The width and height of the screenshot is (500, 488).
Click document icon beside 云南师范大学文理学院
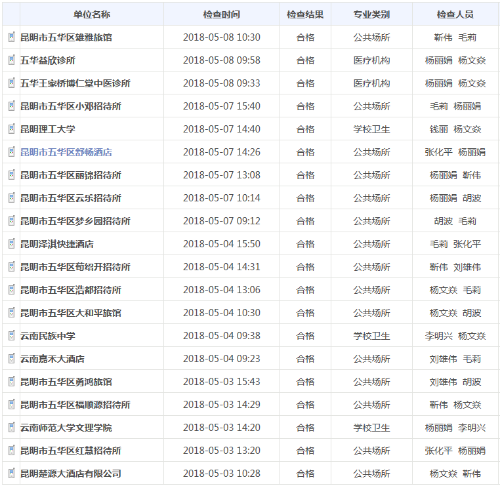tap(12, 427)
